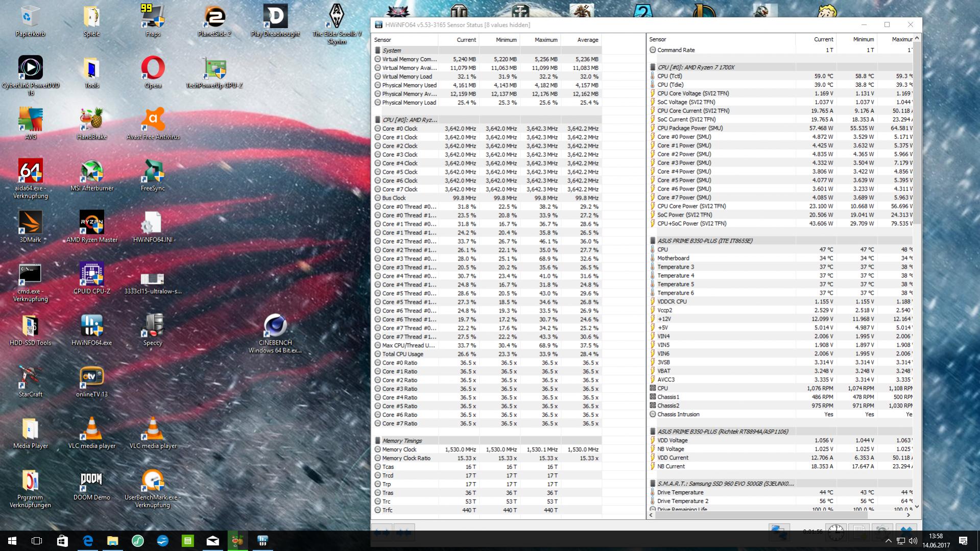This screenshot has height=551, width=980.
Task: Select the 'Total CPU Usage' sensor row
Action: 486,354
